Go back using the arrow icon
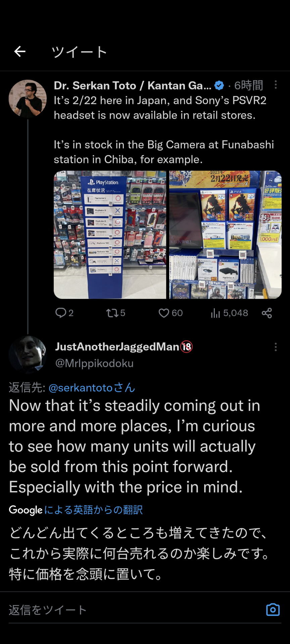This screenshot has height=644, width=290. 20,52
